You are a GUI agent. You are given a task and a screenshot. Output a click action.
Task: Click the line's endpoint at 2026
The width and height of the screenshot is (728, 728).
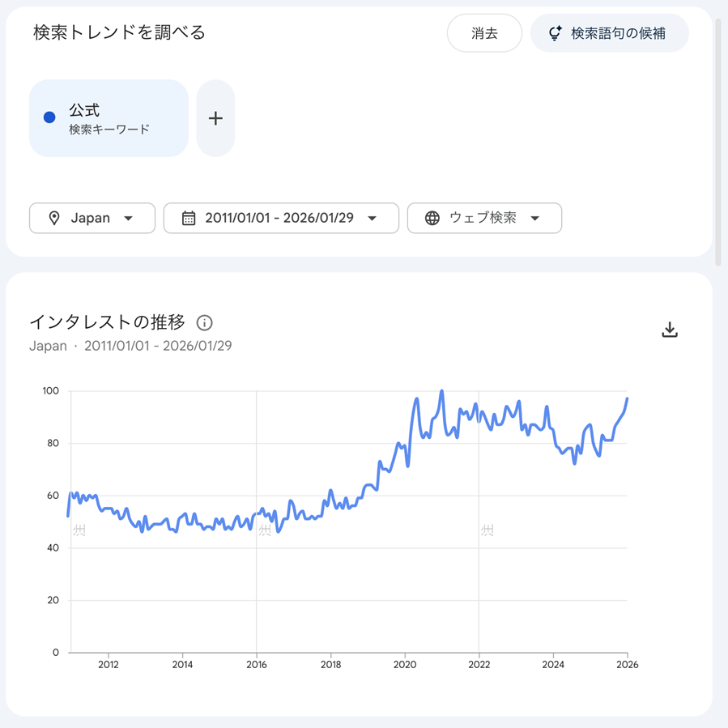click(x=628, y=398)
